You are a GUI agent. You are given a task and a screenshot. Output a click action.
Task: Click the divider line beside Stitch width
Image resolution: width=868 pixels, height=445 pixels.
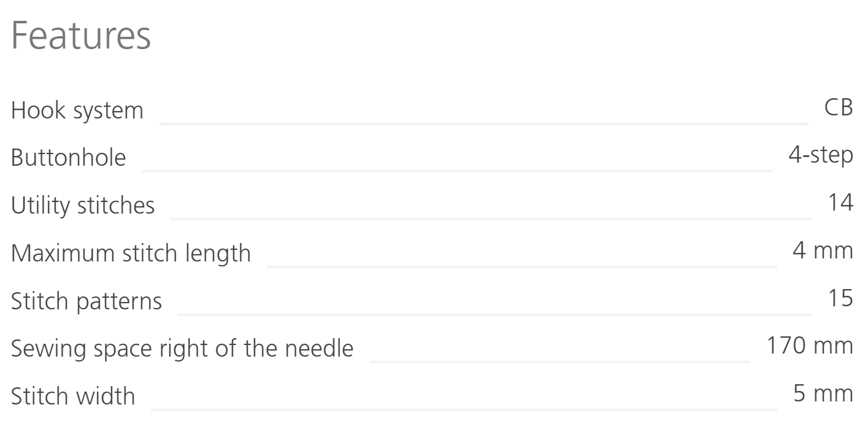click(463, 409)
